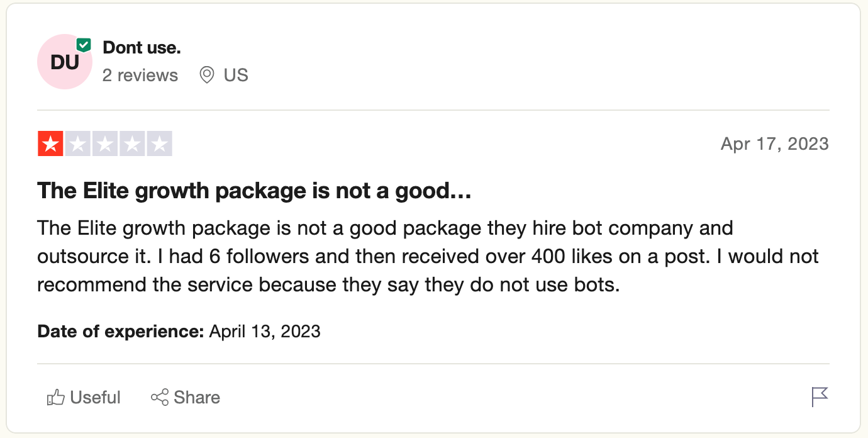
Task: Click the fifth gray rating star
Action: pyautogui.click(x=159, y=144)
